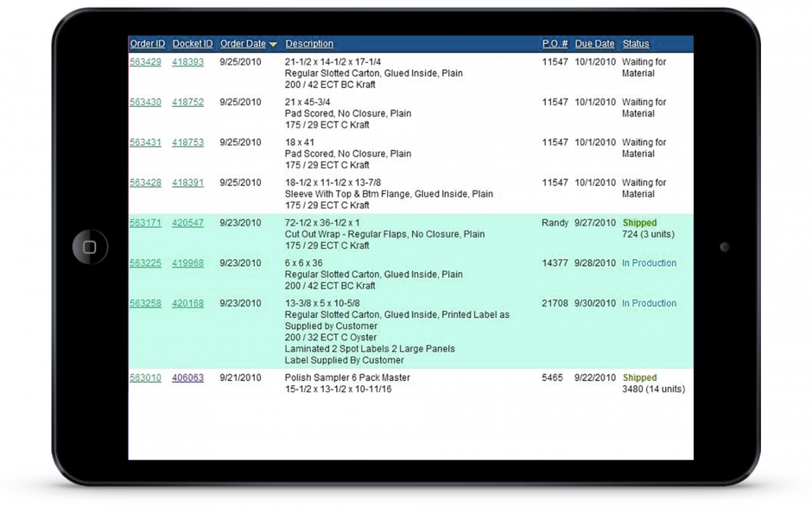Sort by Docket ID column header
Screen dimensions: 812x512
(192, 44)
